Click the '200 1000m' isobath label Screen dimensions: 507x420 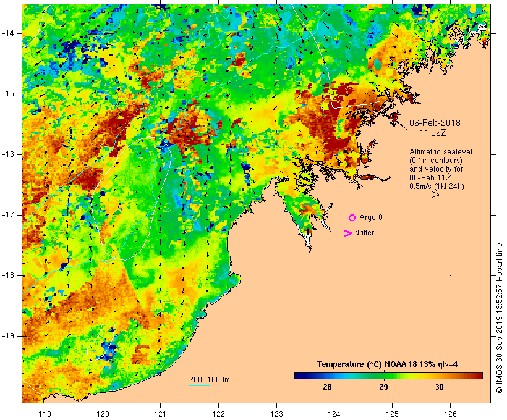[210, 380]
